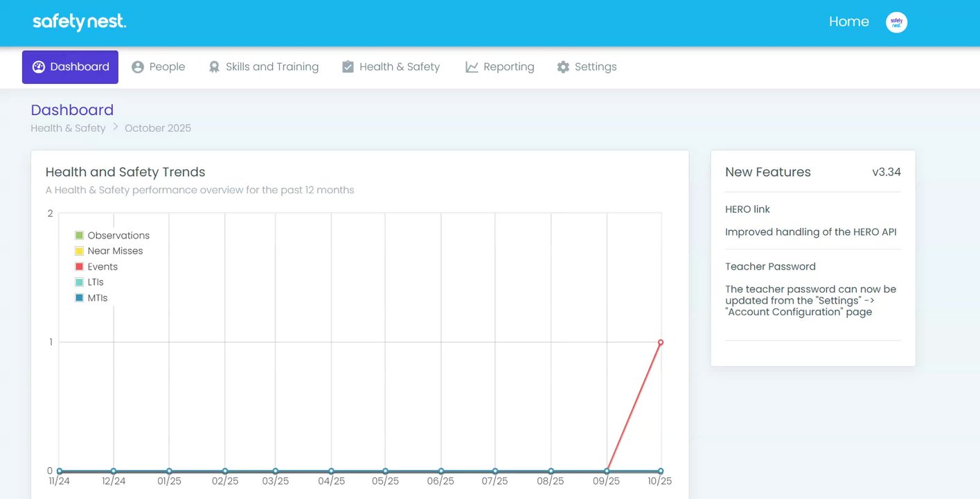Toggle MTIs legend color box
Viewport: 980px width, 499px height.
[x=80, y=298]
